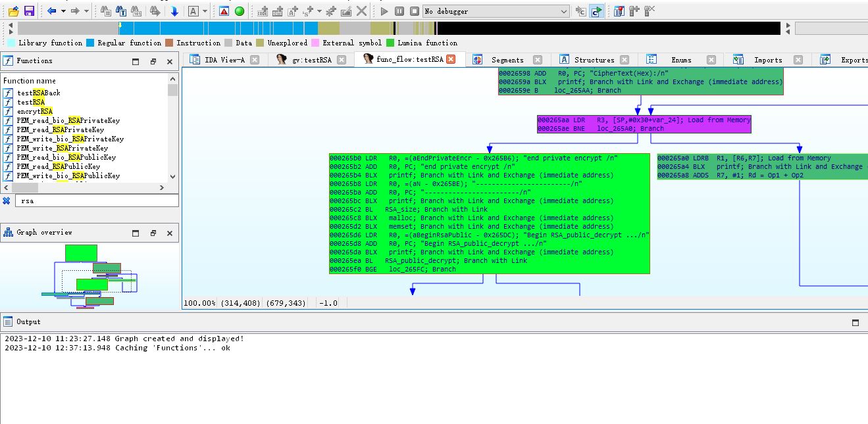Click the pencil edit toolbar icon

coord(346,11)
